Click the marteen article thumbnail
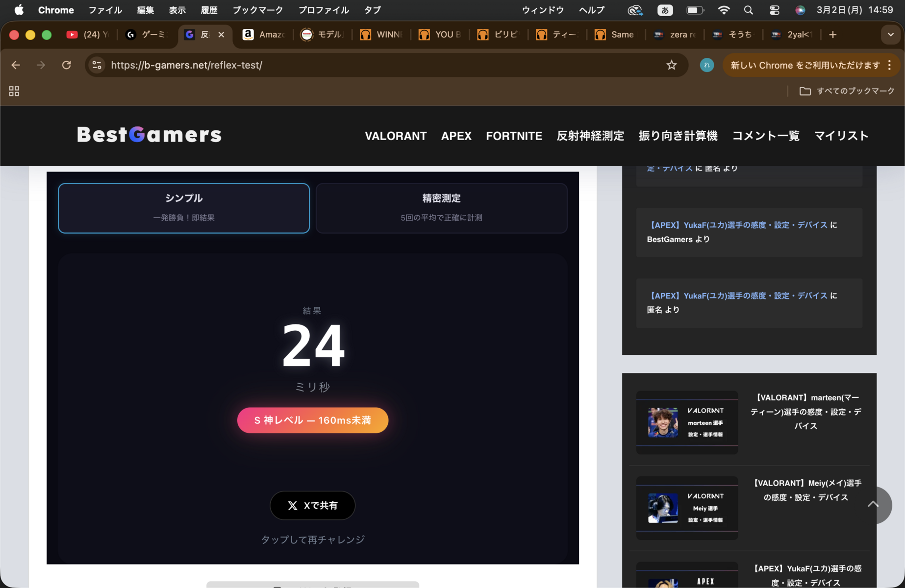Image resolution: width=905 pixels, height=588 pixels. click(687, 422)
